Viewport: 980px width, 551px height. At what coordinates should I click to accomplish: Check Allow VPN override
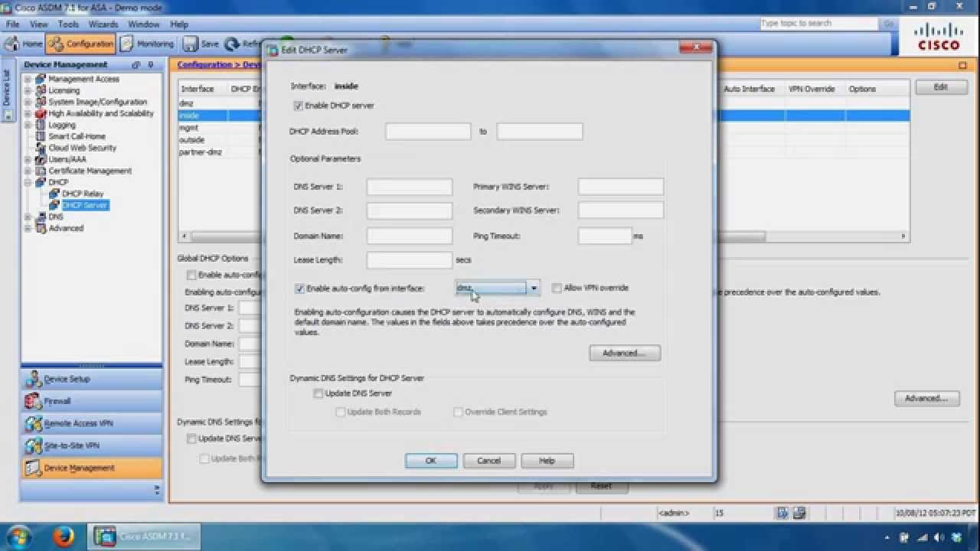click(557, 289)
